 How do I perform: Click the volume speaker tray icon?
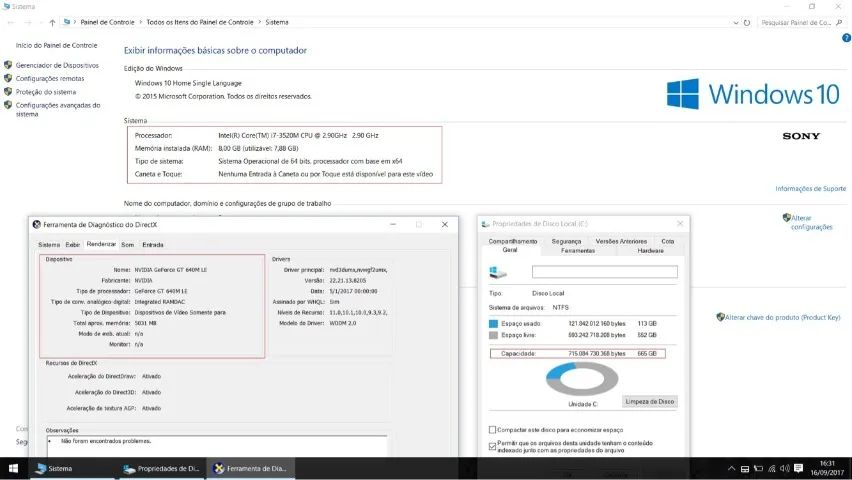point(785,469)
